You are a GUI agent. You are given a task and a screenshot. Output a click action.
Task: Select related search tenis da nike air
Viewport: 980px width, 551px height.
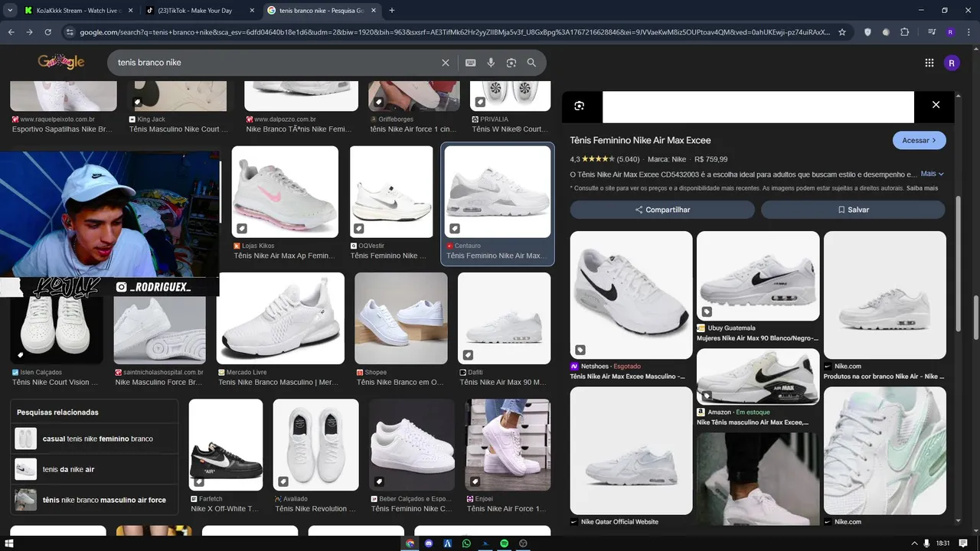(x=94, y=469)
